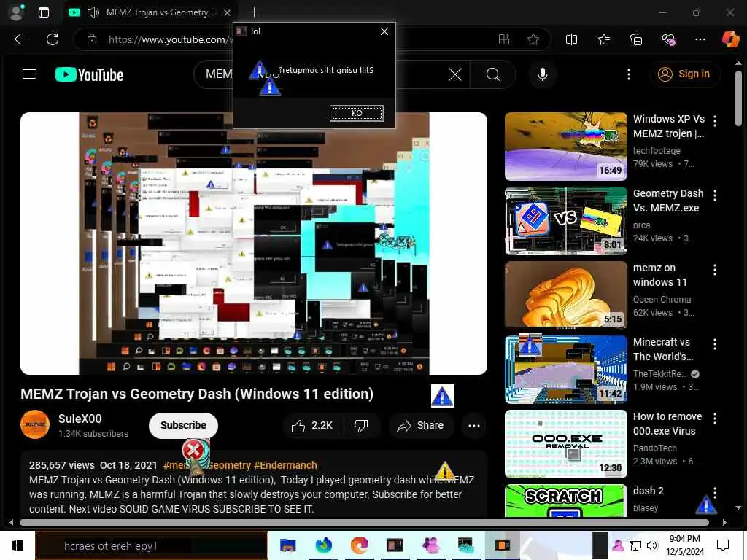Open the #Endermanch hashtag link
This screenshot has height=560, width=747.
tap(285, 465)
